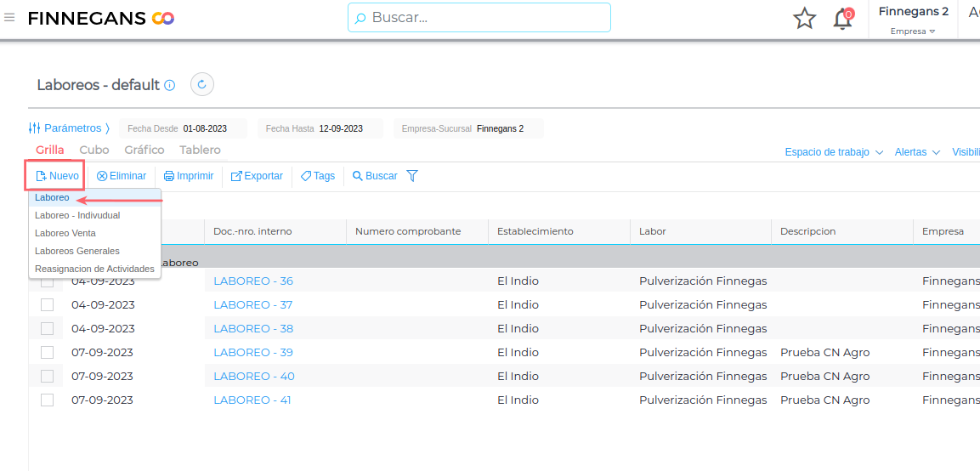The width and height of the screenshot is (980, 471).
Task: Focus the top Buscar... search field
Action: point(479,18)
